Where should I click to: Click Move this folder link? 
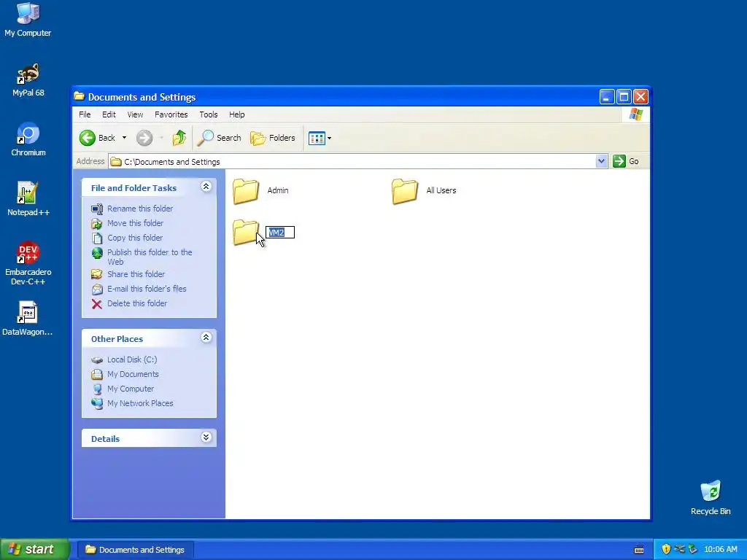[135, 223]
